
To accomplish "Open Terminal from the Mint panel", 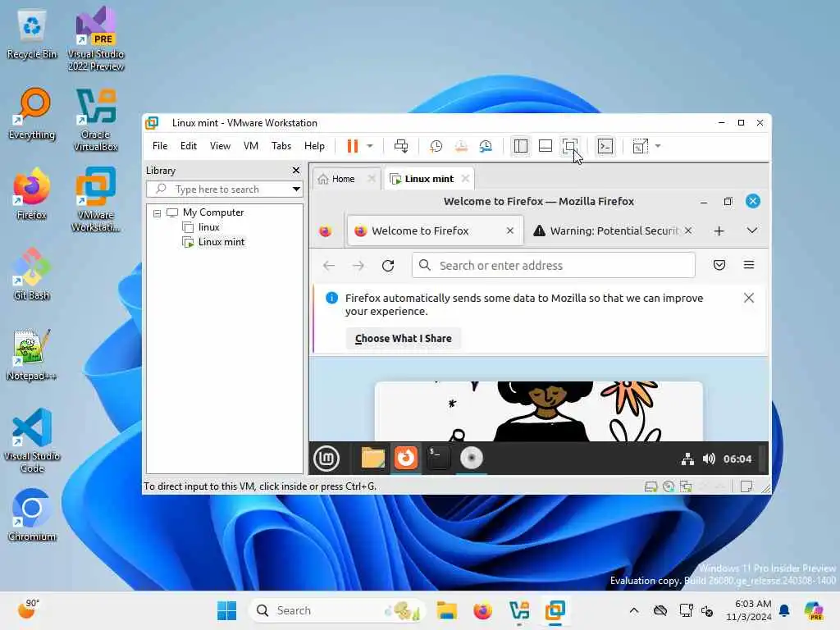I will [438, 459].
